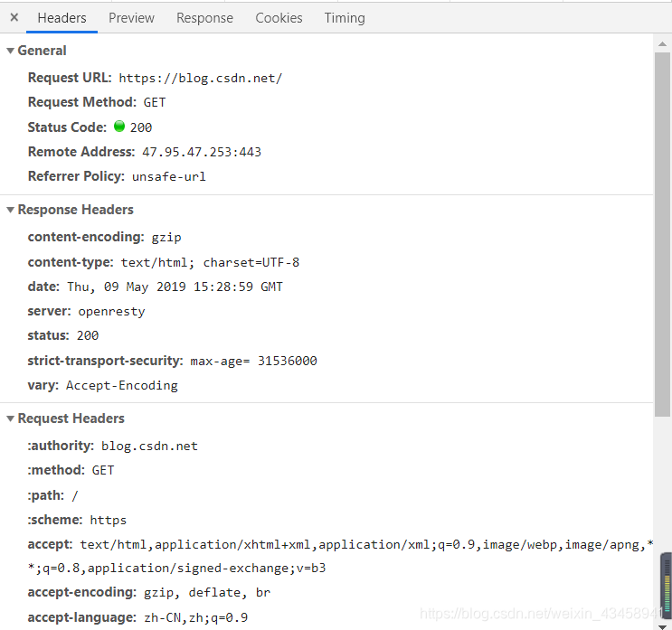672x630 pixels.
Task: Click the green status code indicator
Action: 119,127
